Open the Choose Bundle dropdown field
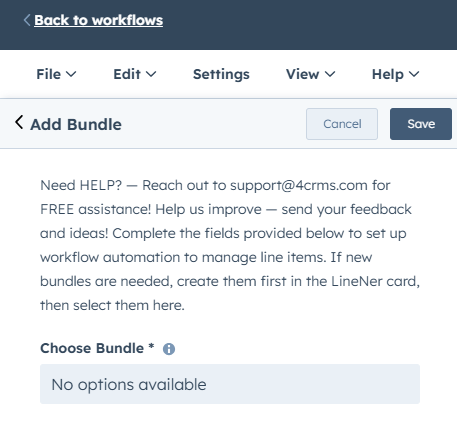 click(230, 384)
